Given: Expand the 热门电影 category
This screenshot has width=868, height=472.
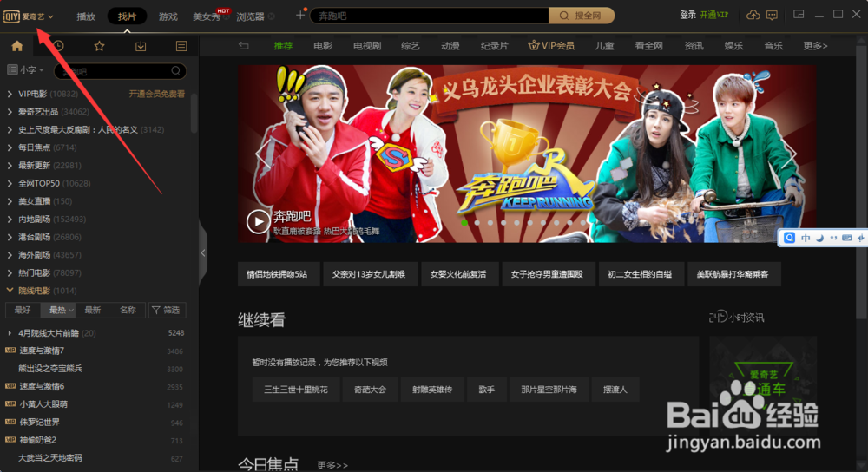Looking at the screenshot, I should (10, 272).
